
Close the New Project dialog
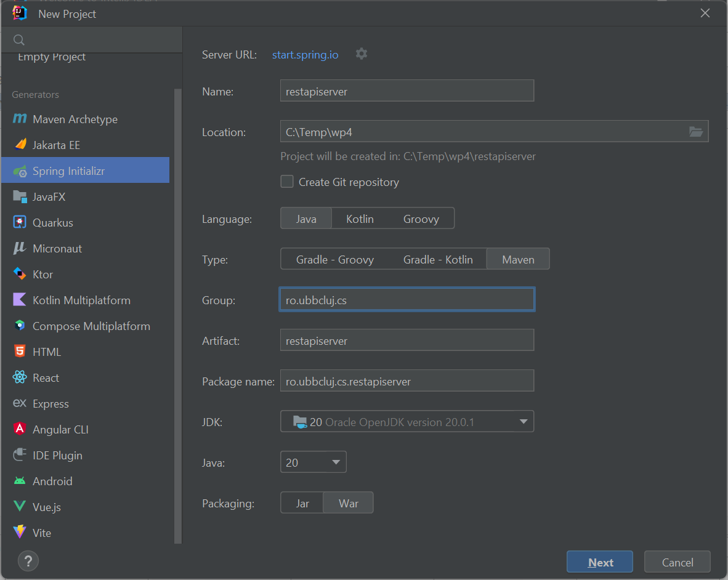click(705, 13)
